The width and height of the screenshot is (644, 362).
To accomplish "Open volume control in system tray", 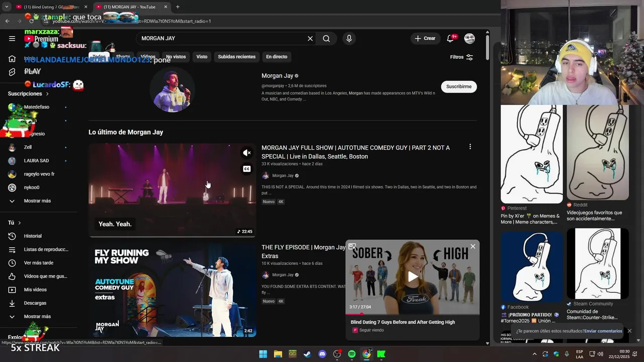I will click(600, 354).
